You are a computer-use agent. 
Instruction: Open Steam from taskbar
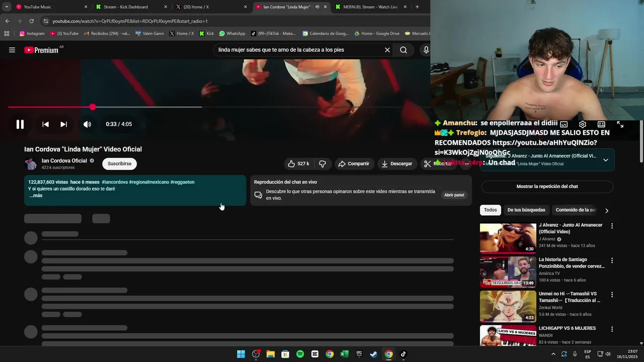374,354
